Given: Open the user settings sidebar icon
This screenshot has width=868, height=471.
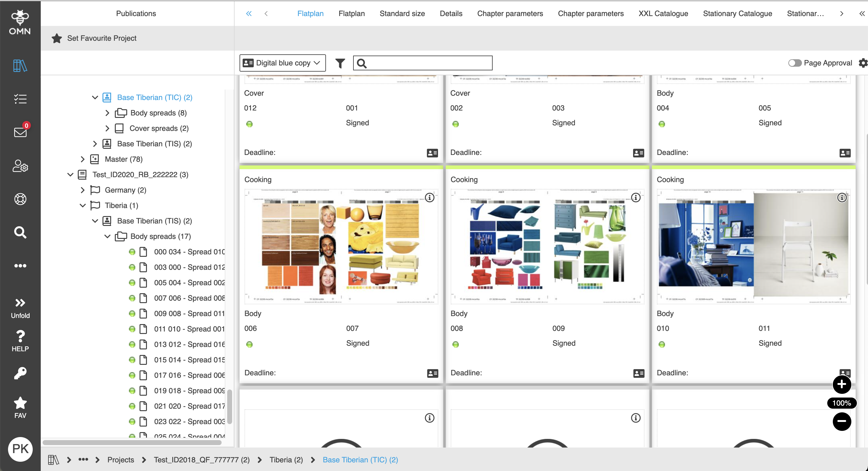Looking at the screenshot, I should click(20, 166).
